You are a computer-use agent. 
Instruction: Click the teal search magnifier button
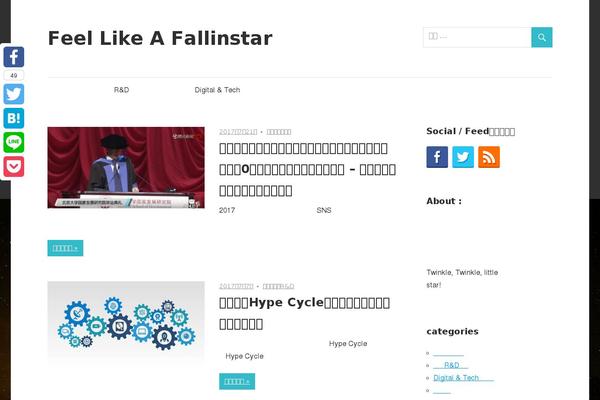pos(541,37)
